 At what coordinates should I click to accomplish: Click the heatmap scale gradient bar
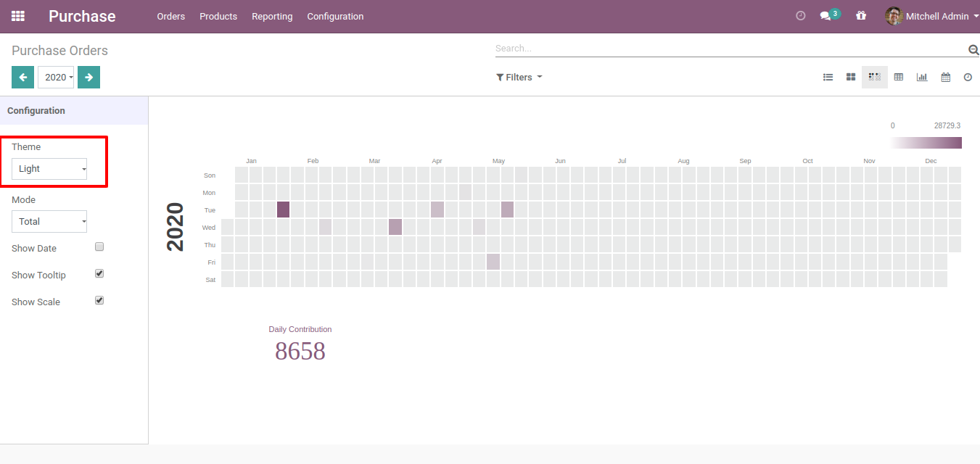(x=926, y=143)
